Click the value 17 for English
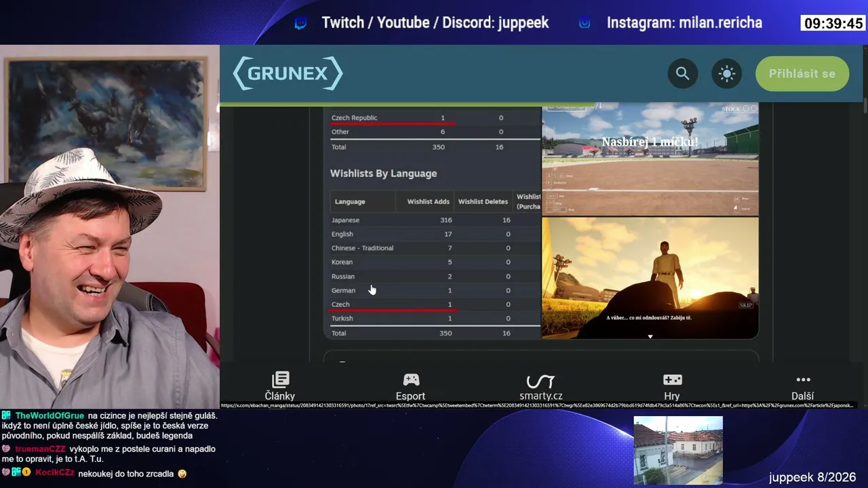The height and width of the screenshot is (488, 868). (448, 234)
